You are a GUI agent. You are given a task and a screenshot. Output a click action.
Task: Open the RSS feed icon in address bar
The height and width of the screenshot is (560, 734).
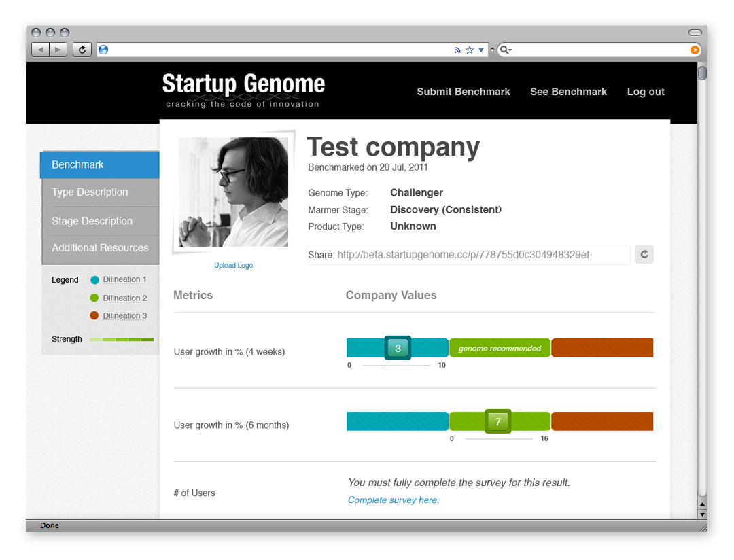(457, 50)
